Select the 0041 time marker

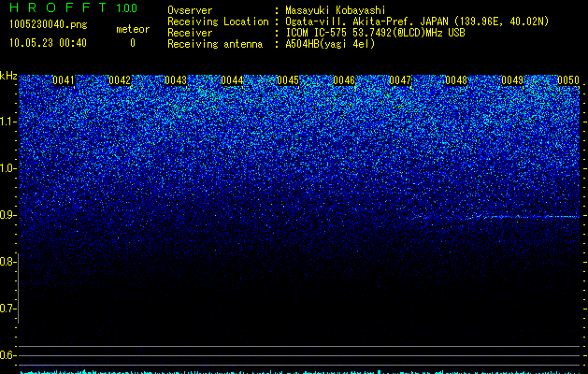pos(64,80)
